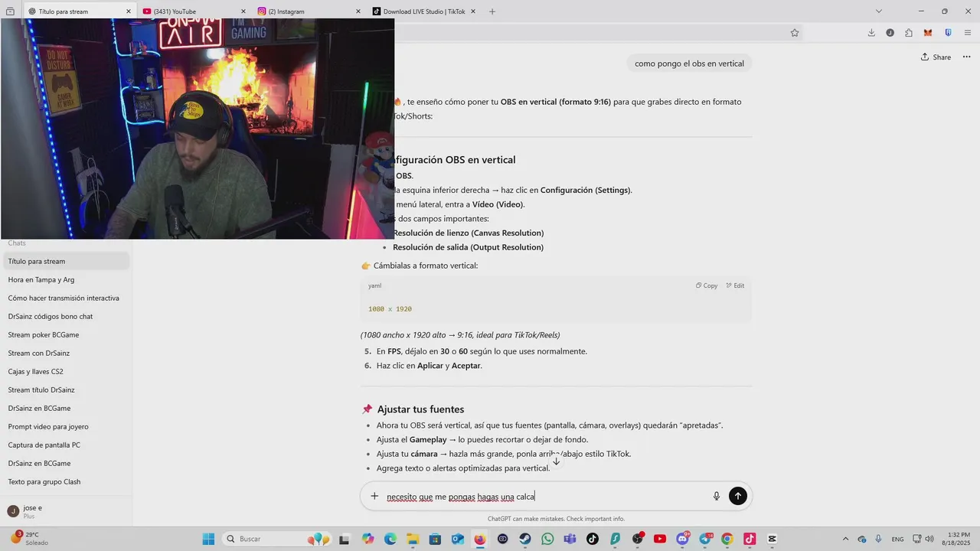Open Microsoft Teams from the taskbar
Image resolution: width=980 pixels, height=551 pixels.
(570, 539)
